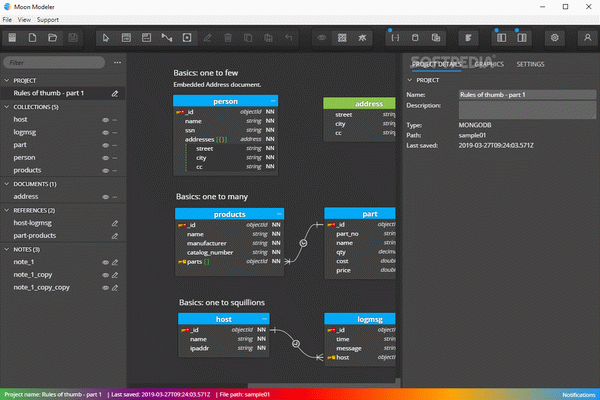This screenshot has width=600, height=400.
Task: Open the user account icon
Action: (587, 38)
